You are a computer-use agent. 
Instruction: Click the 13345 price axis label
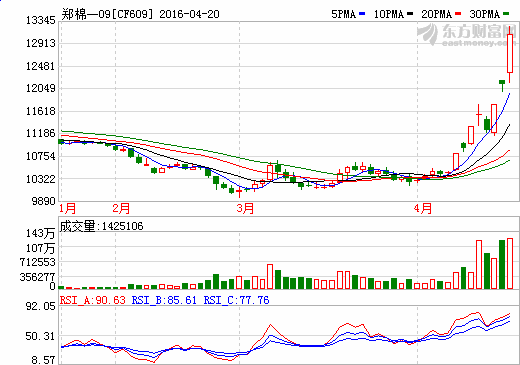coord(41,21)
